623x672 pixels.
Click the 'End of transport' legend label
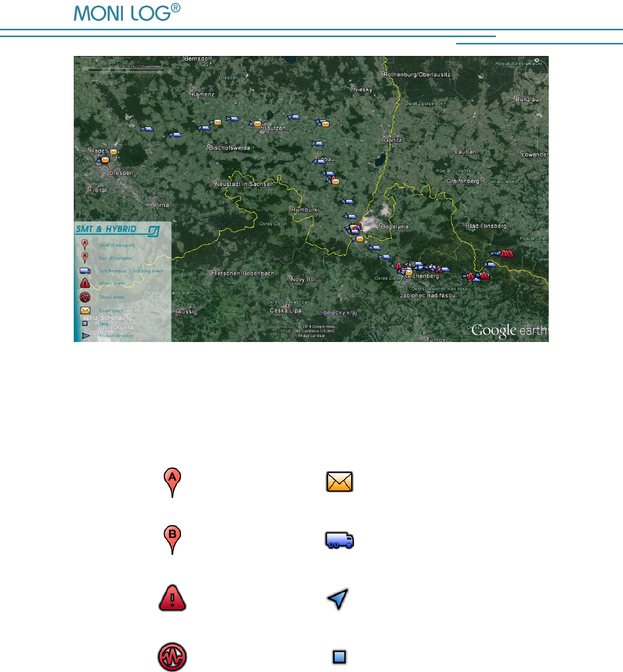116,258
